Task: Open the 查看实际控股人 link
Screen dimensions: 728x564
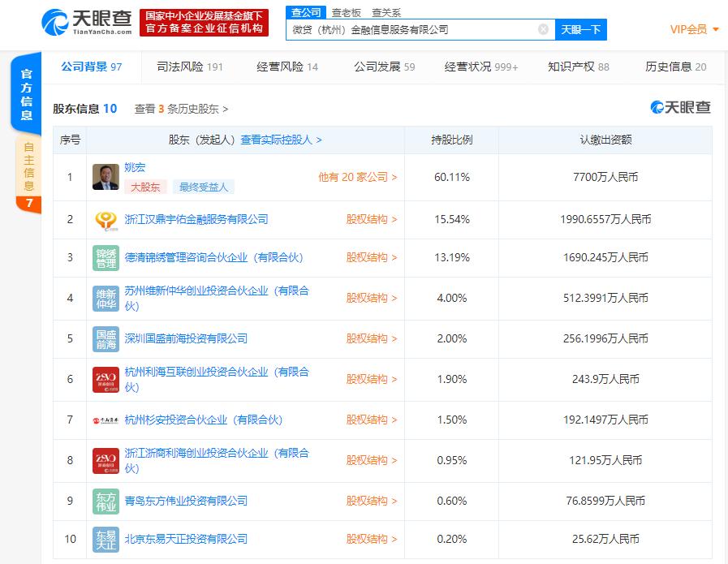Action: (x=281, y=140)
